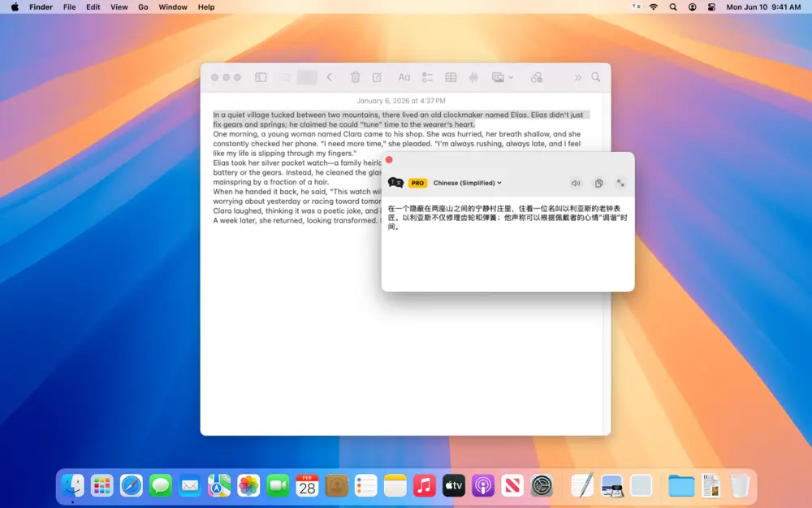Open text formatting with the Aa icon

(404, 76)
